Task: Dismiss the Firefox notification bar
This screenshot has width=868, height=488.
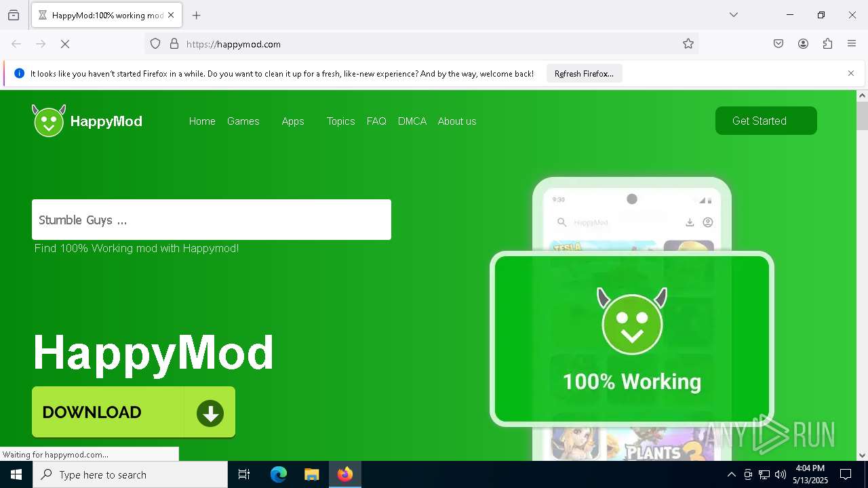Action: coord(851,73)
